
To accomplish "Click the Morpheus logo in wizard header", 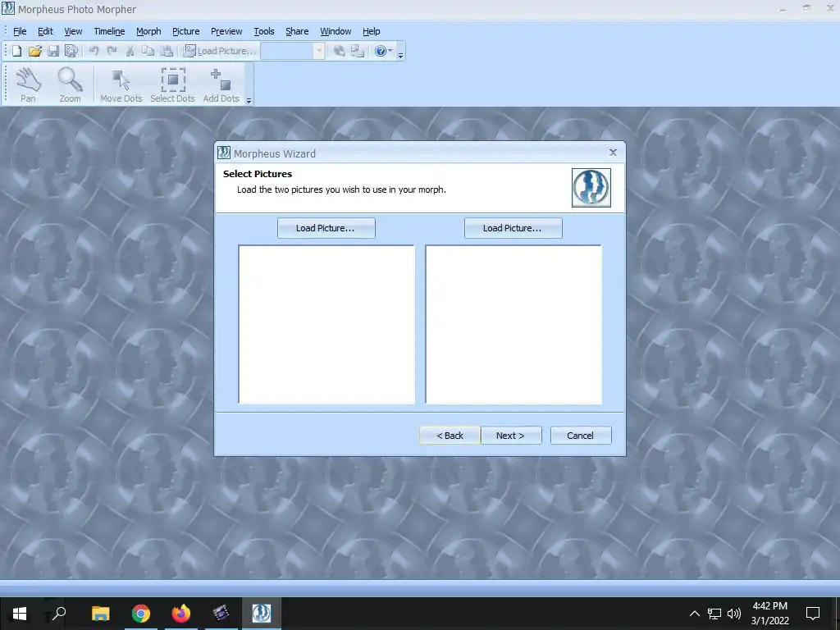I will click(591, 188).
